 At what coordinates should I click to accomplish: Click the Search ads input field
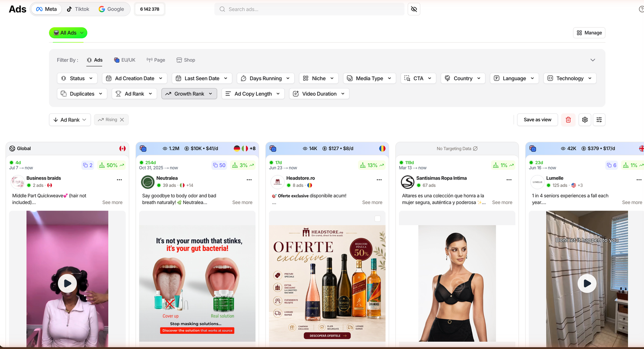309,9
